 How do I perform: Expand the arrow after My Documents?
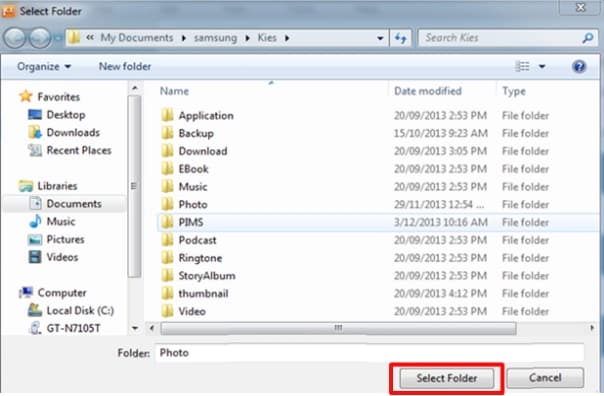[184, 38]
